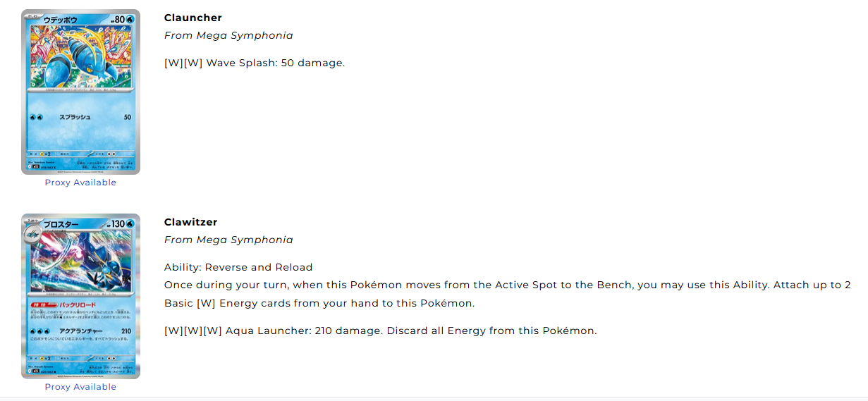Click the Water type icon on Clauncher card
Screen dimensions: 868x401
coord(130,19)
